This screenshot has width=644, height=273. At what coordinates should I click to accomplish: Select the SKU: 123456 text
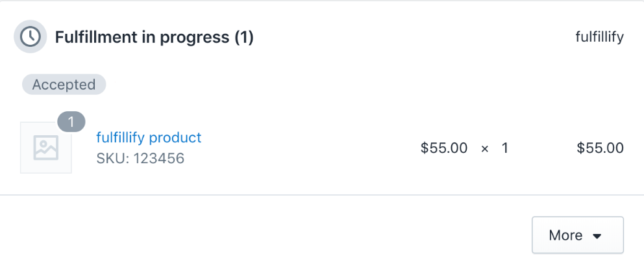pyautogui.click(x=140, y=159)
